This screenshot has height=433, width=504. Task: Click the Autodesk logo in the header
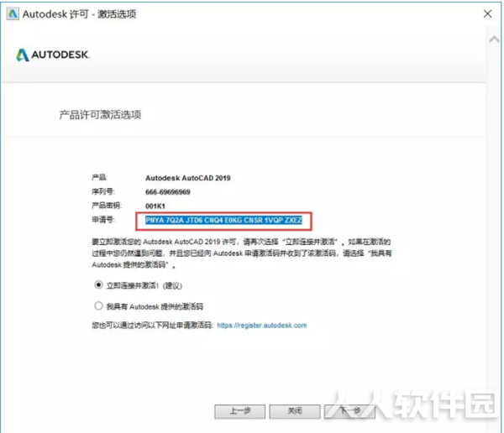point(53,55)
